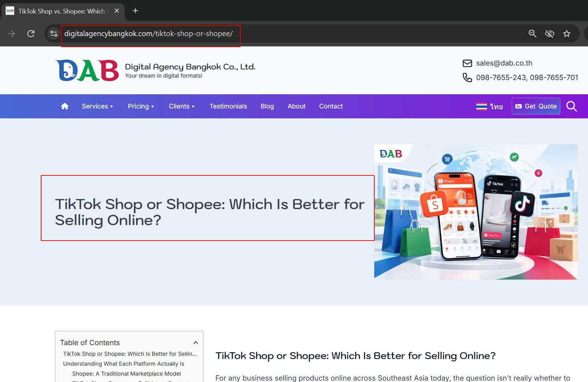Click the browser reload icon
588x382 pixels.
point(31,34)
